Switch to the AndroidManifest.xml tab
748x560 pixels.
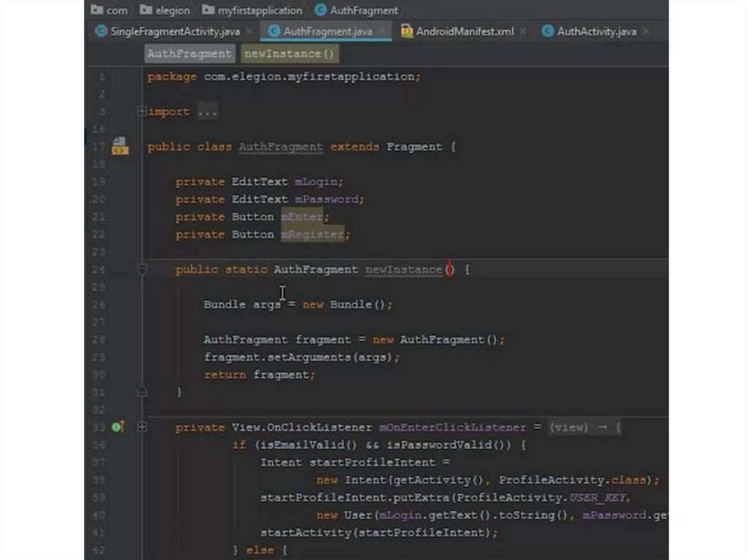465,31
